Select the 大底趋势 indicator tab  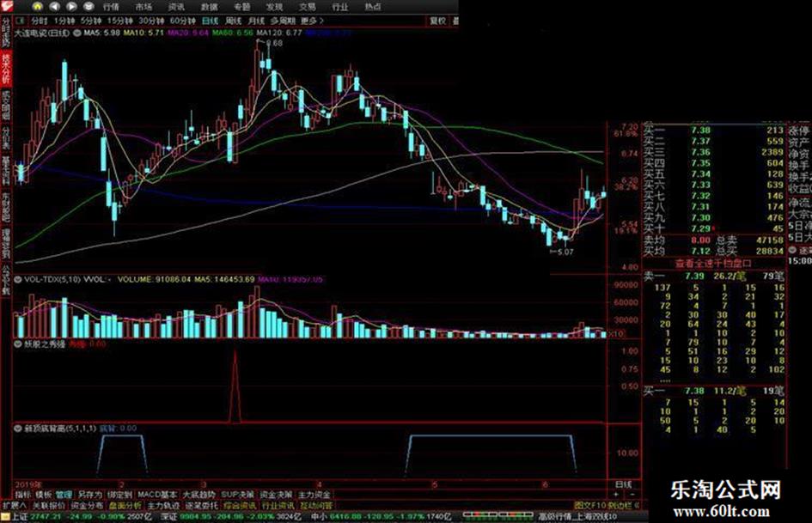198,495
